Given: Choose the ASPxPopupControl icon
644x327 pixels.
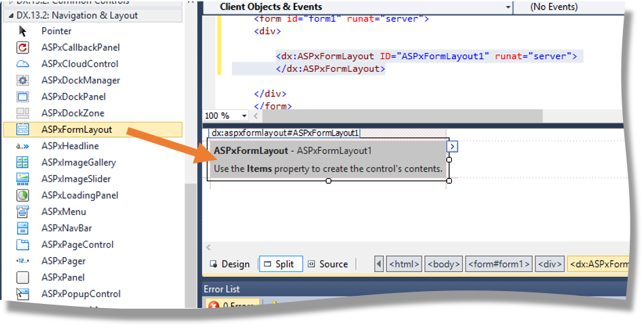Looking at the screenshot, I should point(22,294).
